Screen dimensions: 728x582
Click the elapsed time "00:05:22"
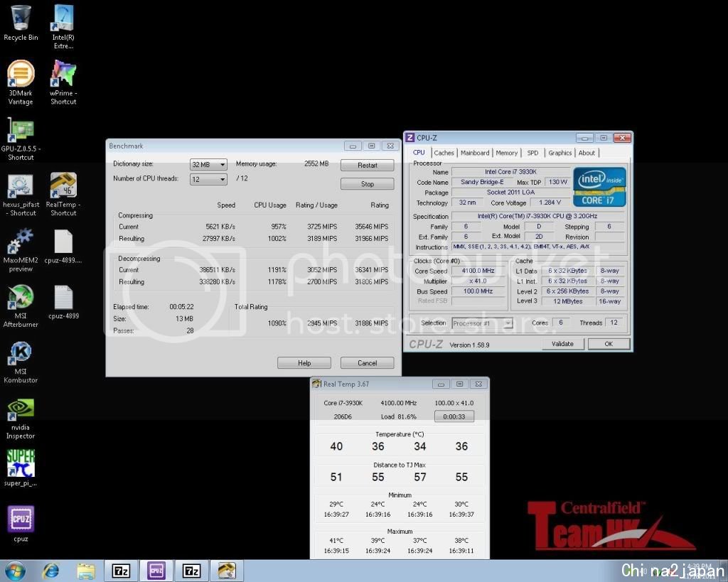pos(181,307)
